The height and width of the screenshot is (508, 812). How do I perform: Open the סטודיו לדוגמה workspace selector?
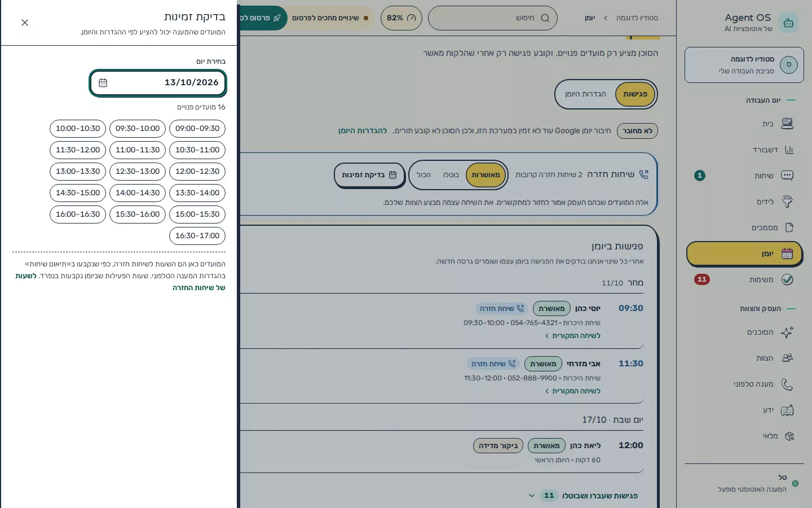744,65
